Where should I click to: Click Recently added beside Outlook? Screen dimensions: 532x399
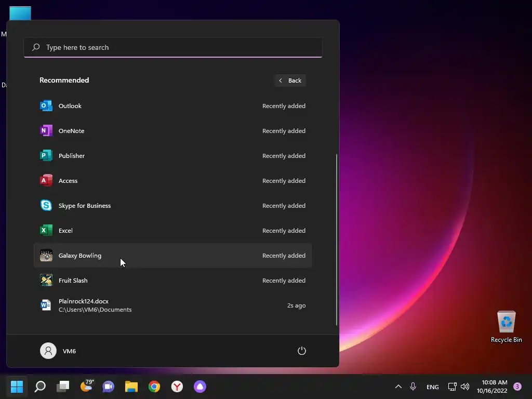[284, 106]
